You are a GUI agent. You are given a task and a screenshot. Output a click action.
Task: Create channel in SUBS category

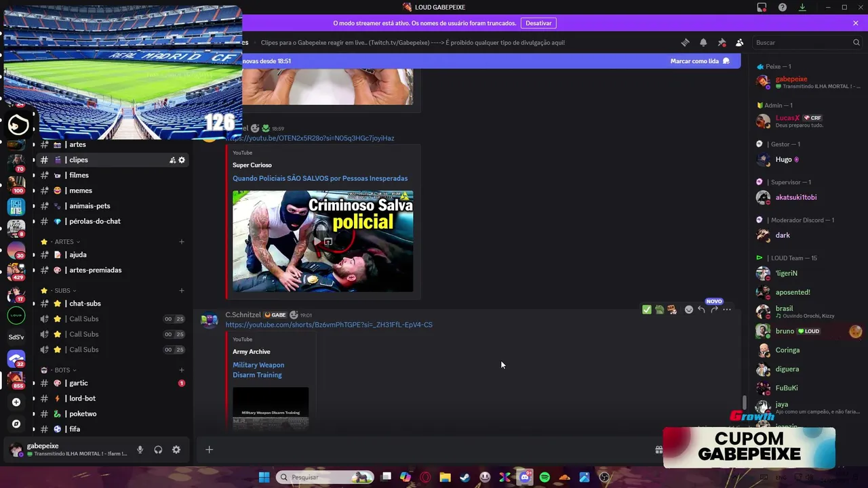coord(182,291)
